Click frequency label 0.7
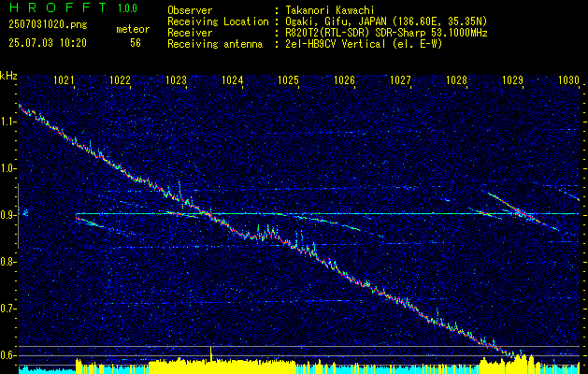Screen dimensions: 588x374 (x=8, y=309)
